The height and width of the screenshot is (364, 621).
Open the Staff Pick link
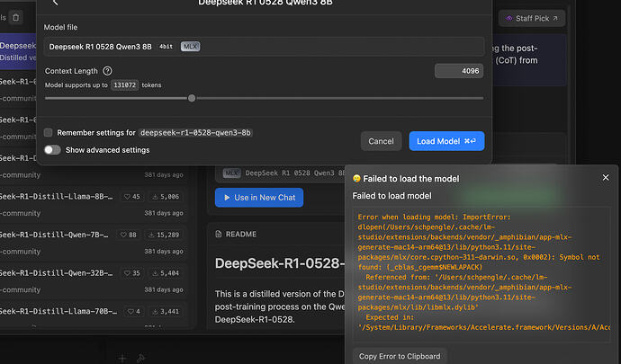[532, 18]
